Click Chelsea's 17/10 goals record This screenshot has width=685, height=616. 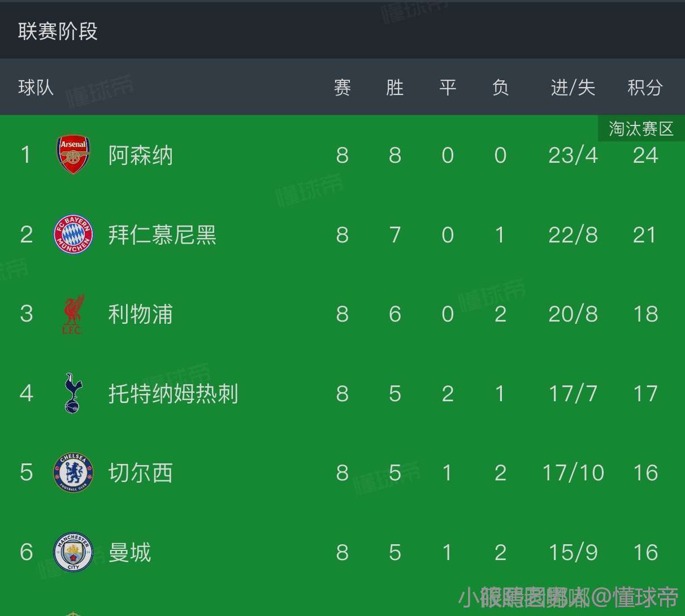pos(573,473)
